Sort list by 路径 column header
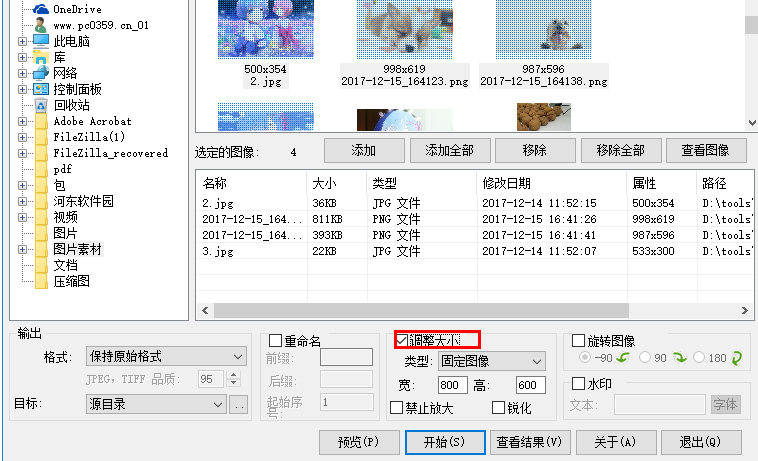This screenshot has height=461, width=758. (x=725, y=183)
